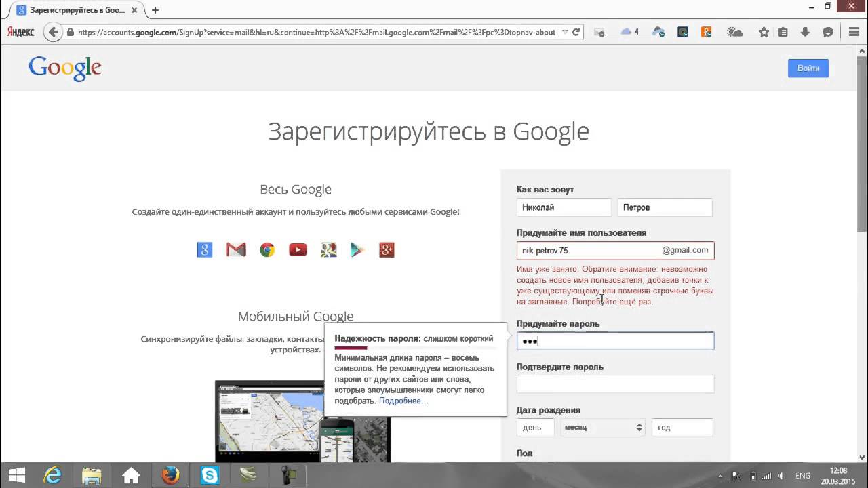Open the Firefox hamburger menu

[x=854, y=32]
